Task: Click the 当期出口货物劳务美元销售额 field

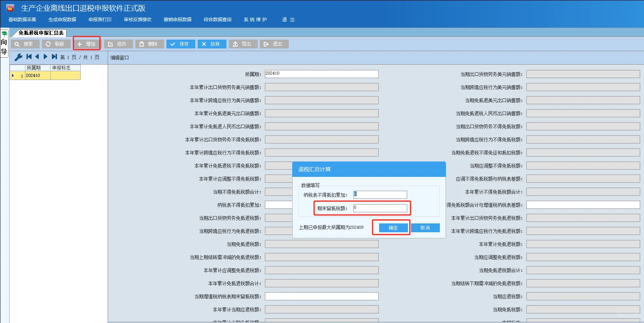Action: point(583,74)
